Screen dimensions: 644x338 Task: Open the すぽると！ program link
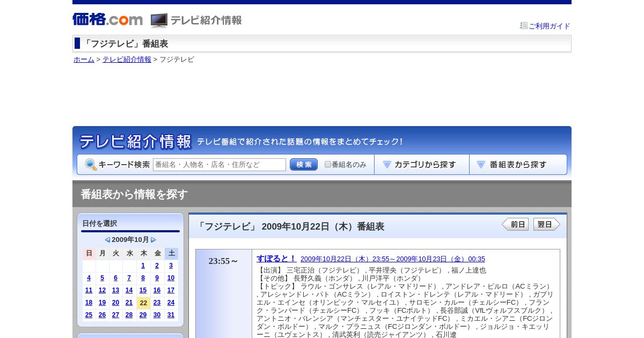click(x=276, y=258)
